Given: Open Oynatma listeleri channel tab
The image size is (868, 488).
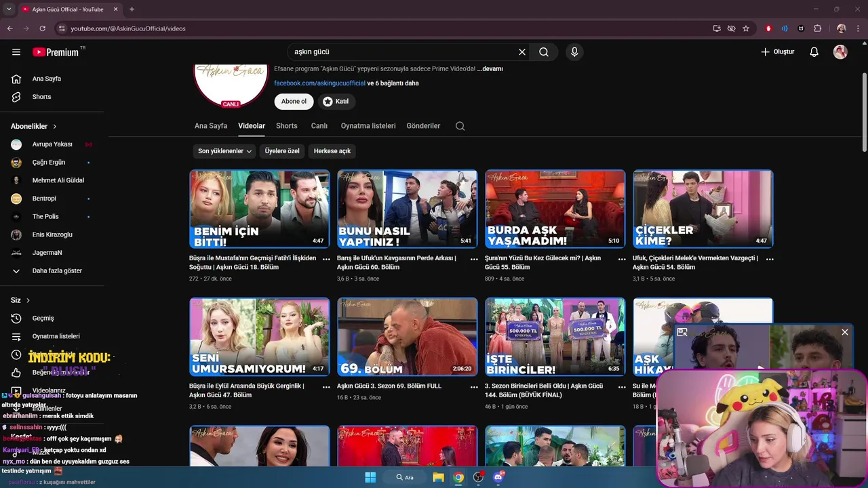Looking at the screenshot, I should (x=368, y=126).
